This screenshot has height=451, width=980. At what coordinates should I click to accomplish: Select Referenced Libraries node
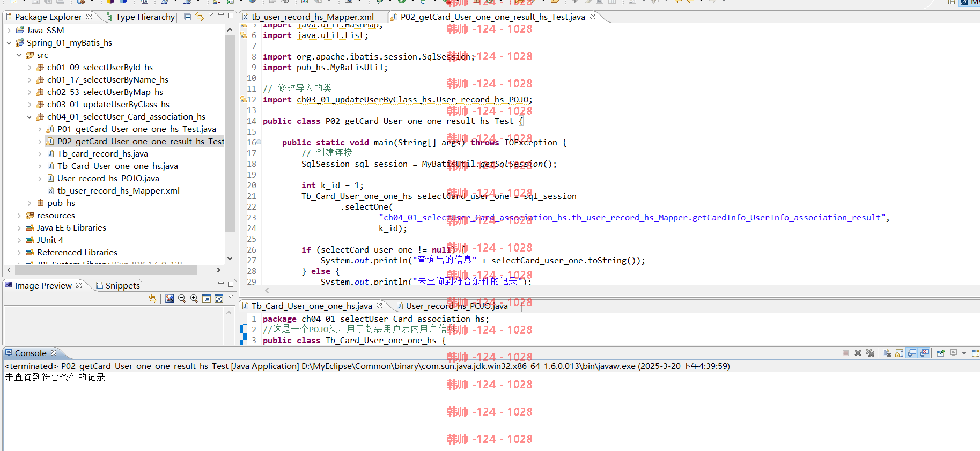[x=77, y=253]
